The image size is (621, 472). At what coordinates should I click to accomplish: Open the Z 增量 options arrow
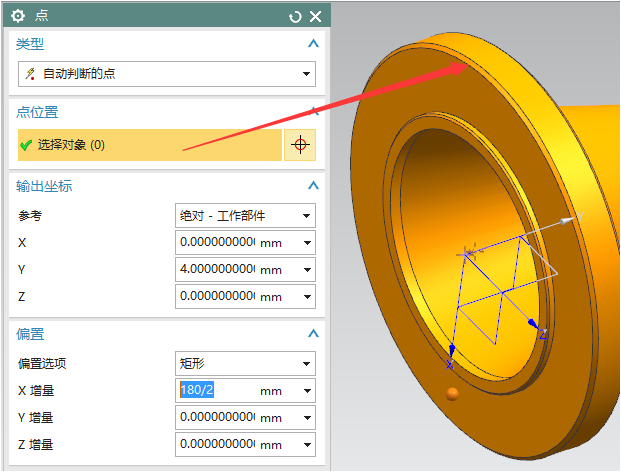306,445
